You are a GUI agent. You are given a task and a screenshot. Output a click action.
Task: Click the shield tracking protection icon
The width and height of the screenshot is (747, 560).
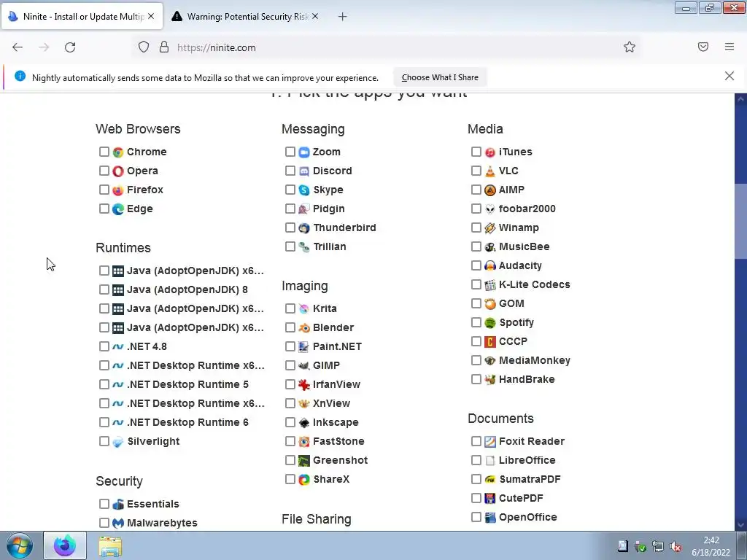pos(144,47)
